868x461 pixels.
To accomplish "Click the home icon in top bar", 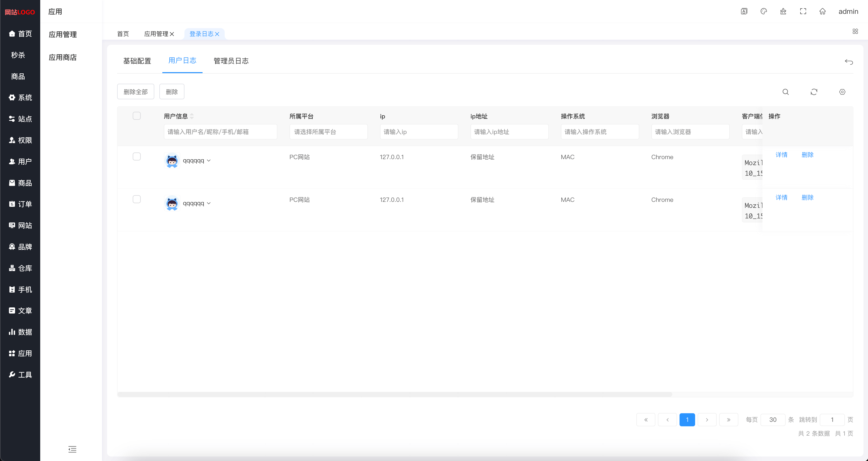I will (823, 12).
